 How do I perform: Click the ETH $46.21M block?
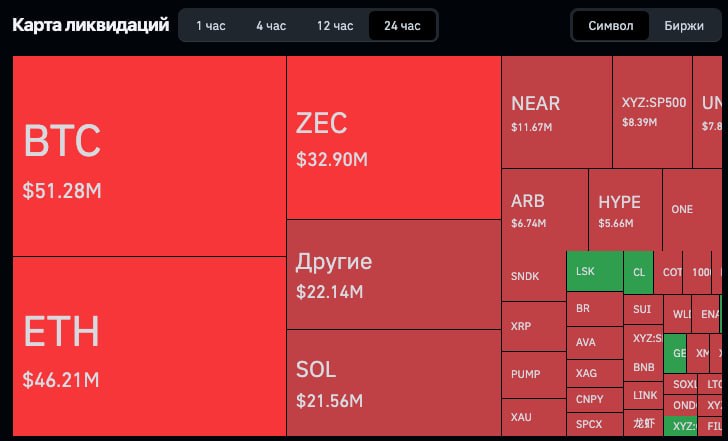(150, 346)
